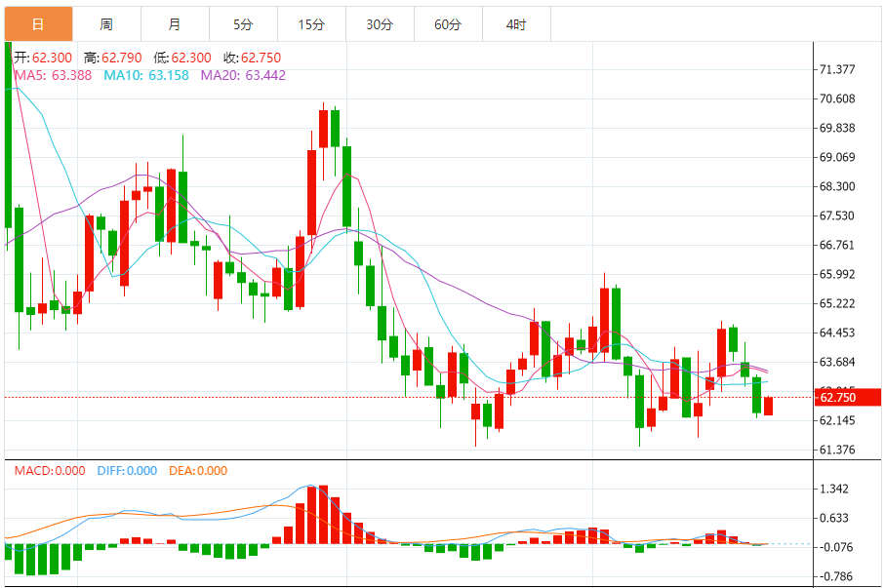Screen dimensions: 885x588
Task: Click the last red candlestick on the right
Action: point(769,406)
